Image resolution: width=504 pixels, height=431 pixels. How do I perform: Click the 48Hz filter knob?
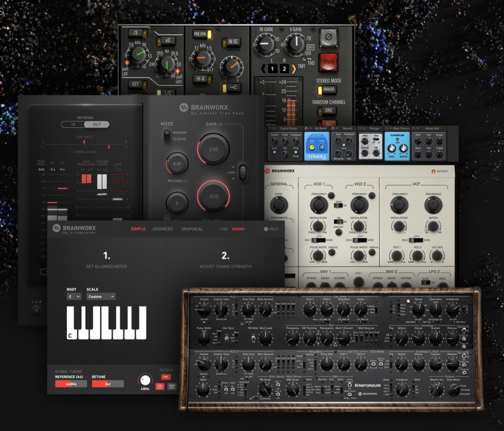pyautogui.click(x=145, y=380)
